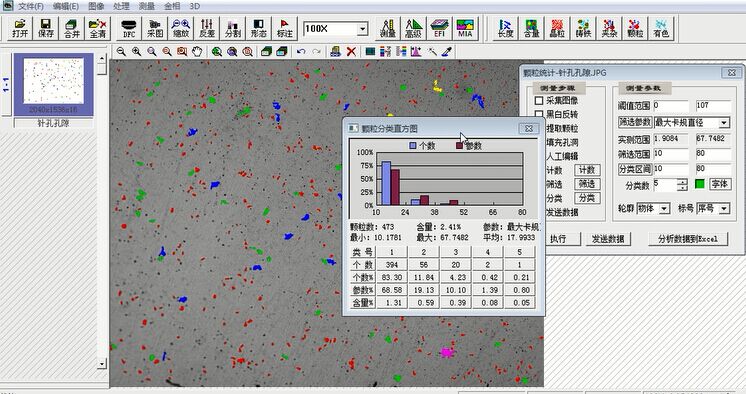
Task: Open the 分割 segmentation tool
Action: (233, 28)
